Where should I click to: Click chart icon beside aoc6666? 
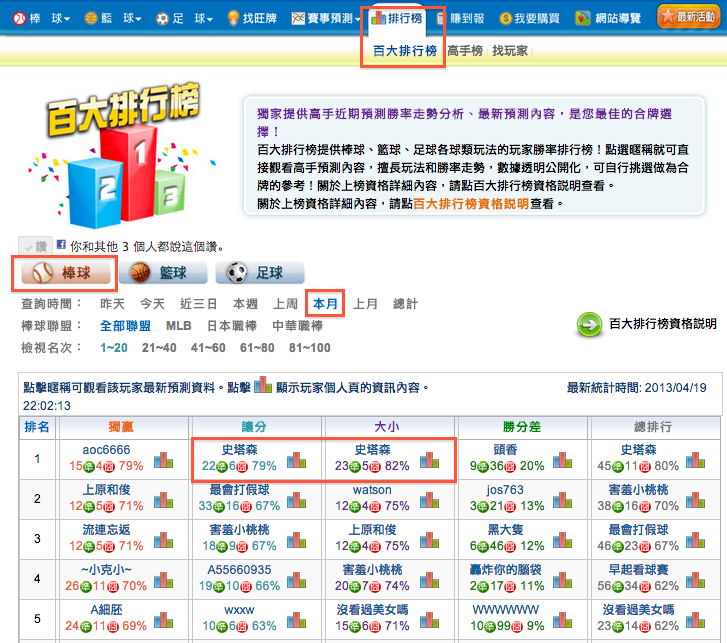(163, 460)
